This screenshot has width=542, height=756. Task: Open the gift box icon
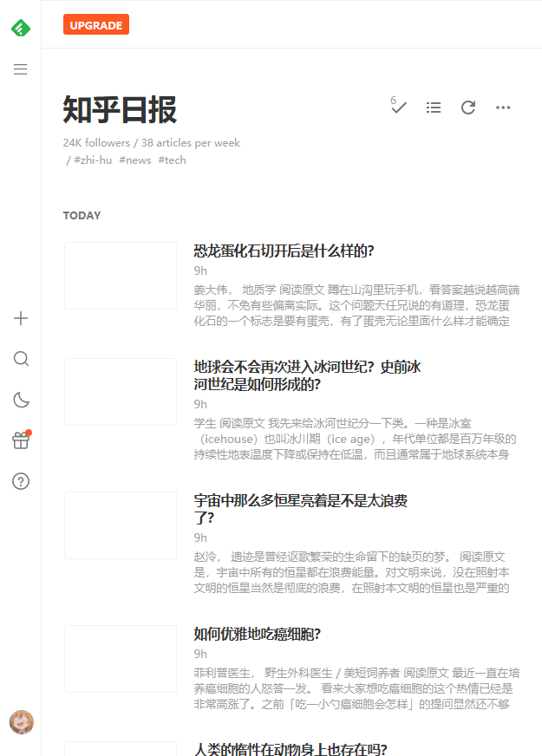[x=21, y=440]
